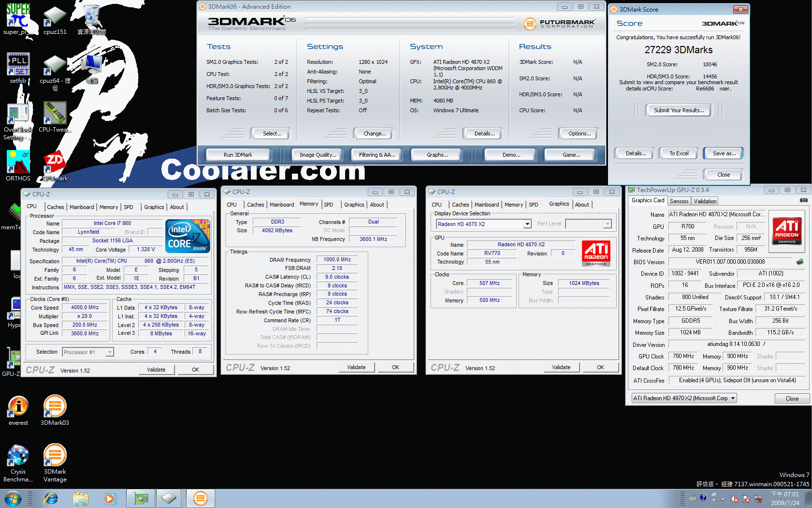
Task: Open Internet Explorer from the taskbar
Action: (51, 498)
